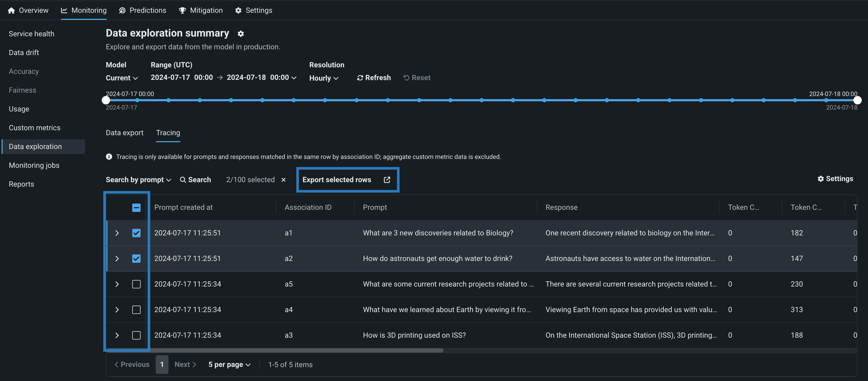Image resolution: width=868 pixels, height=381 pixels.
Task: Click the Refresh icon button
Action: [x=360, y=78]
